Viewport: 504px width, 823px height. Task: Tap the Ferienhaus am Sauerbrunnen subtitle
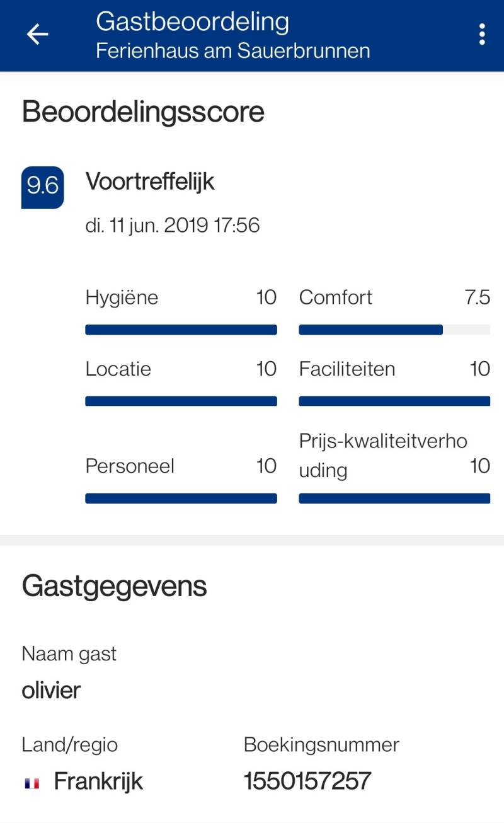click(x=232, y=51)
